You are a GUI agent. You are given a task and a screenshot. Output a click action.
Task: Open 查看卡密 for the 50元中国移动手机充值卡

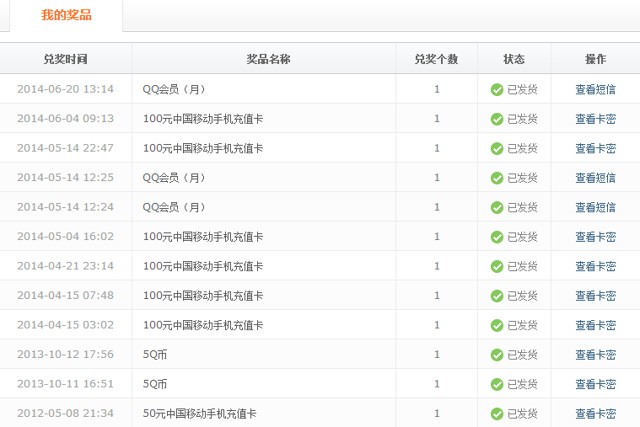[595, 414]
